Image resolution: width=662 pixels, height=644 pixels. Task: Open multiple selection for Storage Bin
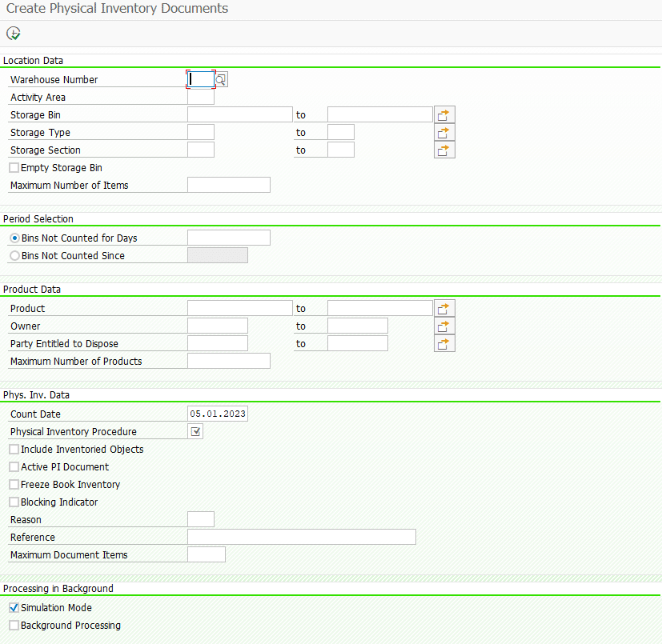click(444, 114)
